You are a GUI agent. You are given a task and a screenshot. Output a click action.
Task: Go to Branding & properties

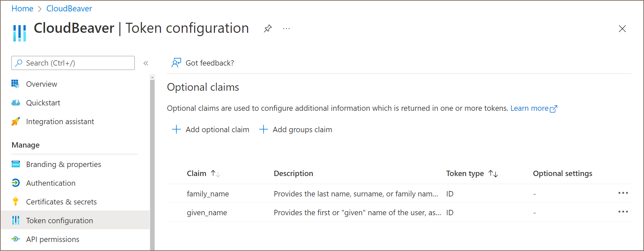click(63, 164)
